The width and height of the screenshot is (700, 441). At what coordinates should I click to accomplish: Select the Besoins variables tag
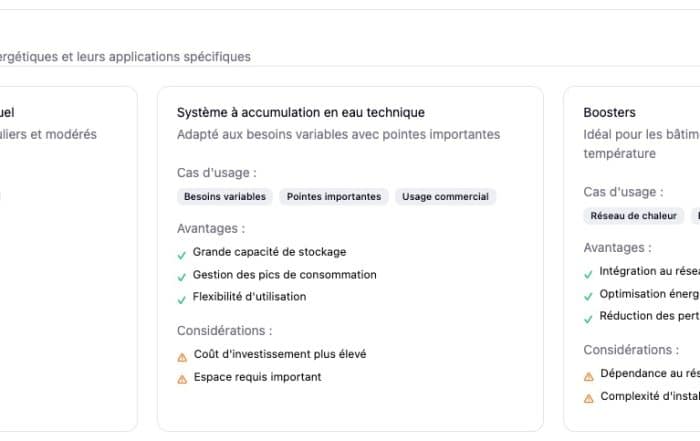(225, 197)
